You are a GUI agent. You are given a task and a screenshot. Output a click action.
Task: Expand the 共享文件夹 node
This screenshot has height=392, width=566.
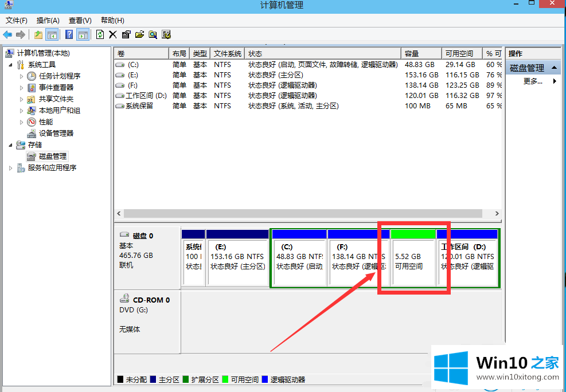click(x=21, y=99)
